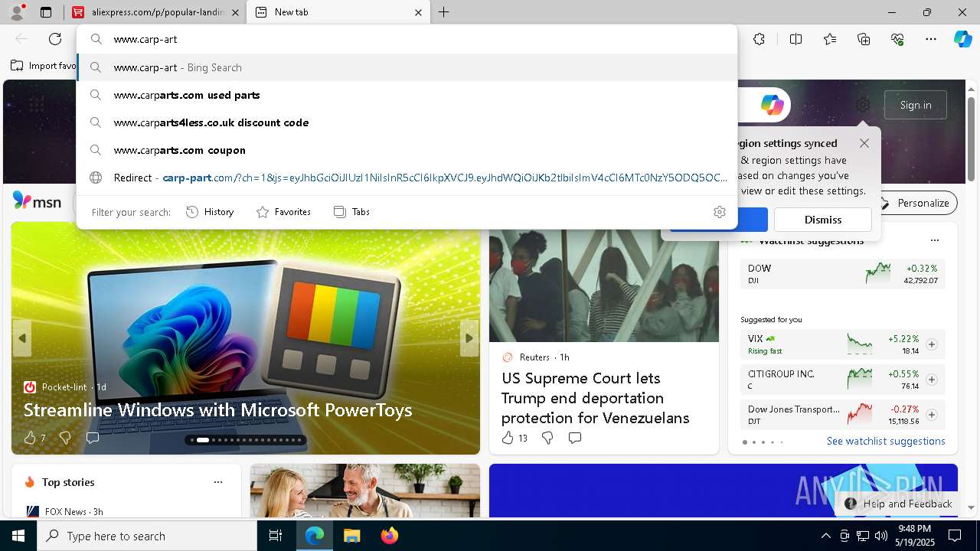This screenshot has width=980, height=551.
Task: Filter the search by Tabs
Action: [x=352, y=212]
